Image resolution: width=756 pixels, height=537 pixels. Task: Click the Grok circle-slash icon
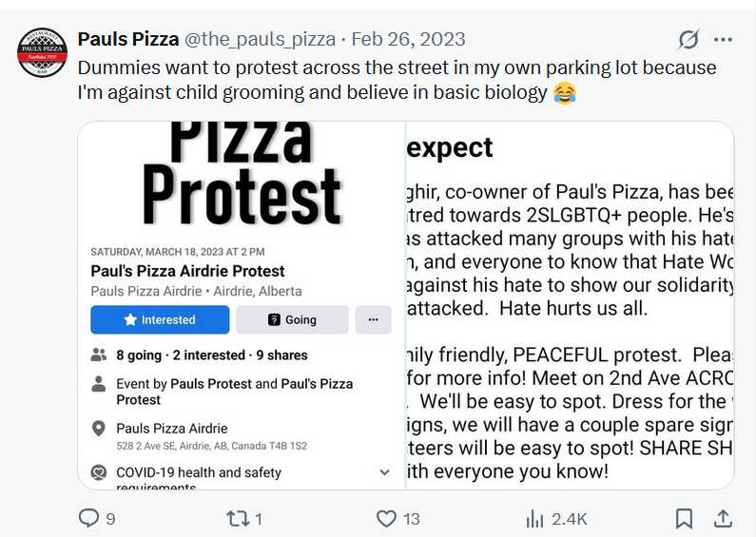coord(688,40)
